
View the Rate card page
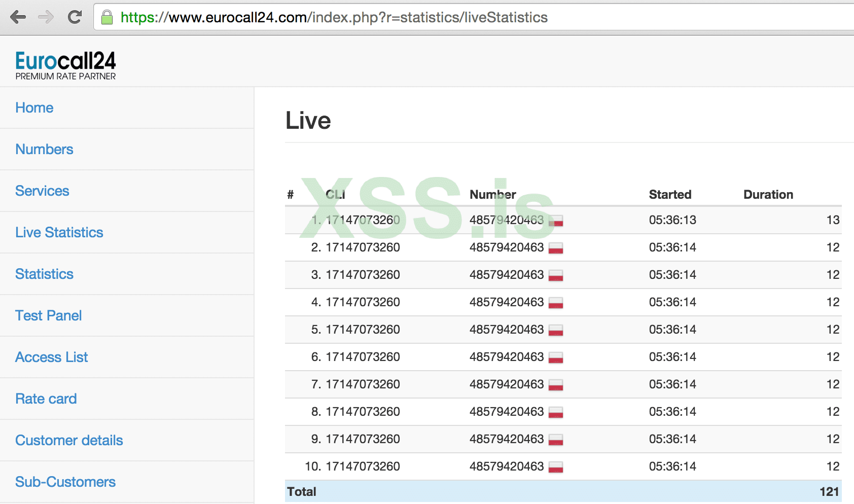click(46, 399)
